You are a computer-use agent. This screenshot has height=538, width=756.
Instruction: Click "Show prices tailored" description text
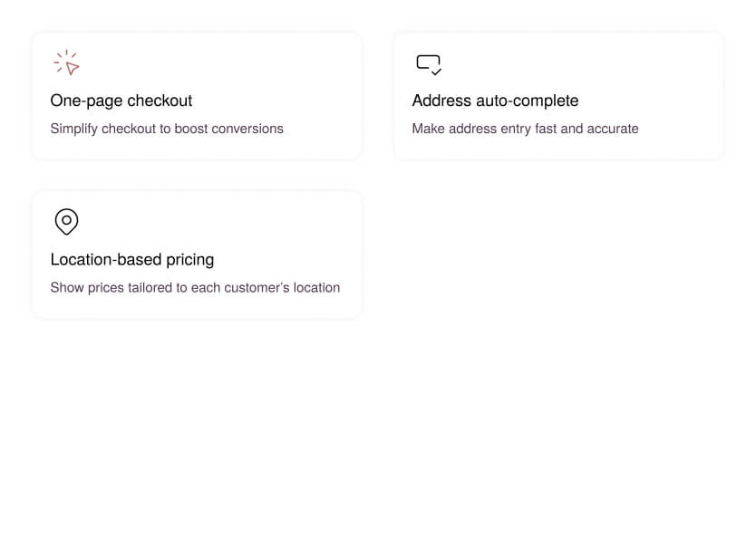coord(195,287)
